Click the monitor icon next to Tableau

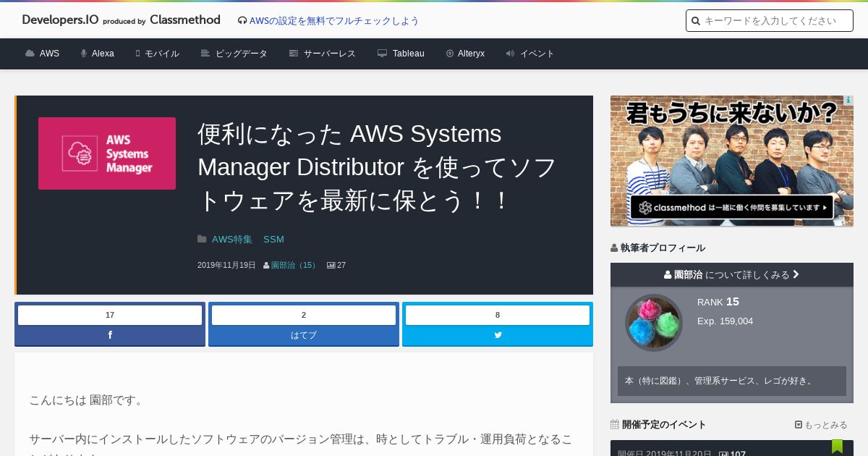click(x=383, y=54)
